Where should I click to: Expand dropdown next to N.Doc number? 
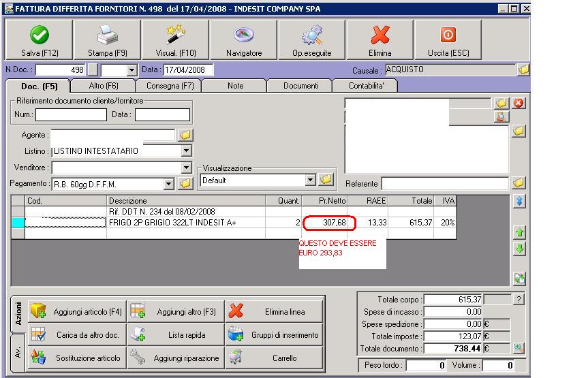tap(131, 70)
